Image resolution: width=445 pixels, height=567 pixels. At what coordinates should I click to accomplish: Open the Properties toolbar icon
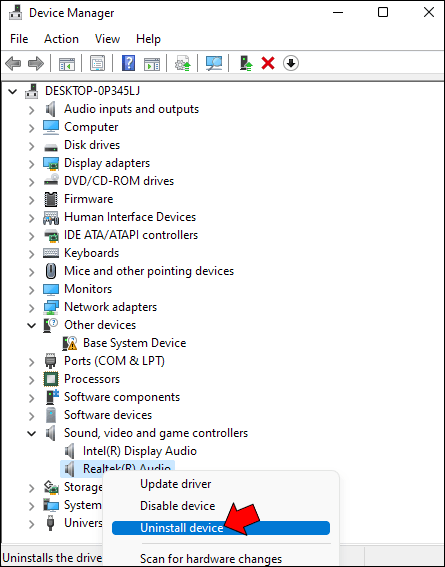pyautogui.click(x=97, y=64)
